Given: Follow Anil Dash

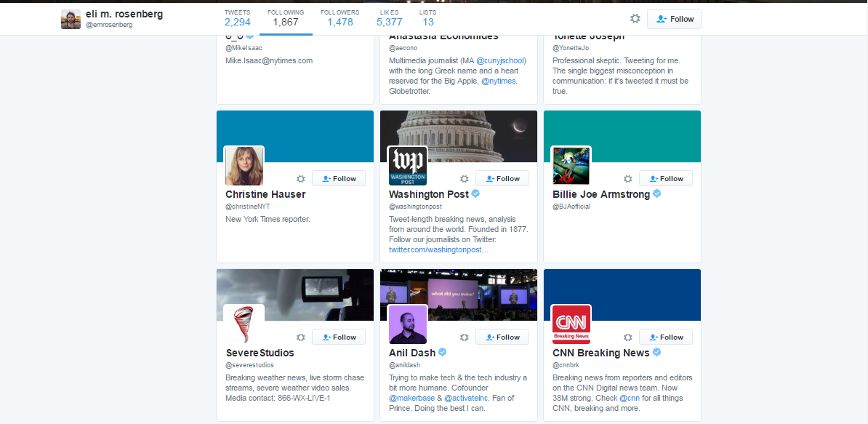Looking at the screenshot, I should pos(502,337).
